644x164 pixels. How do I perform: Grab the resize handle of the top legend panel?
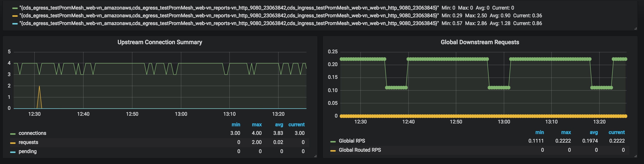click(x=636, y=28)
